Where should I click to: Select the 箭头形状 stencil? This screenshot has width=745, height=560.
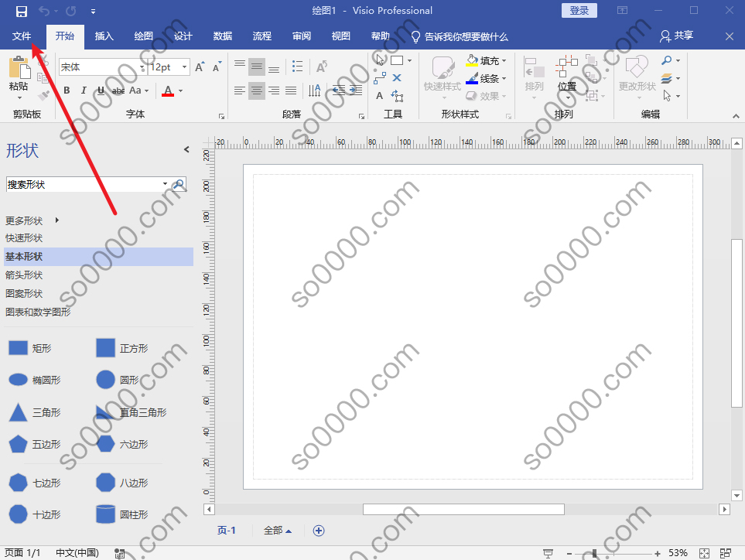click(x=24, y=275)
